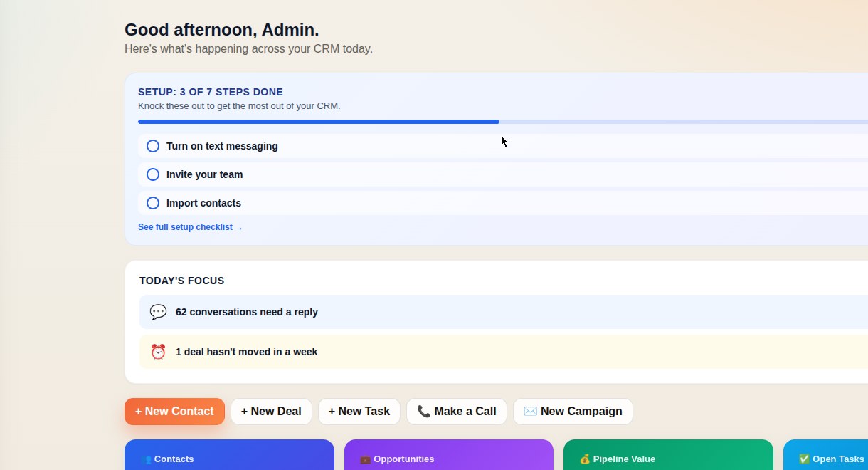Mark 'Invite your team' step circle
This screenshot has width=868, height=470.
pyautogui.click(x=152, y=174)
